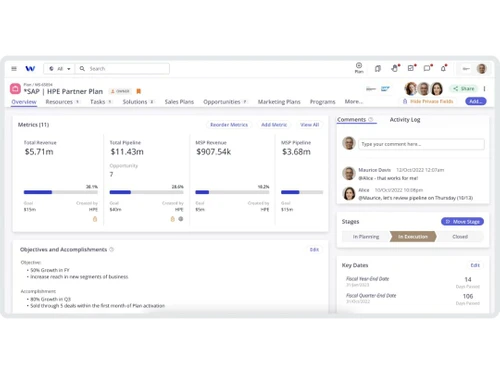Viewport: 500px width, 375px height.
Task: Toggle Hide Private Fields
Action: pos(428,101)
